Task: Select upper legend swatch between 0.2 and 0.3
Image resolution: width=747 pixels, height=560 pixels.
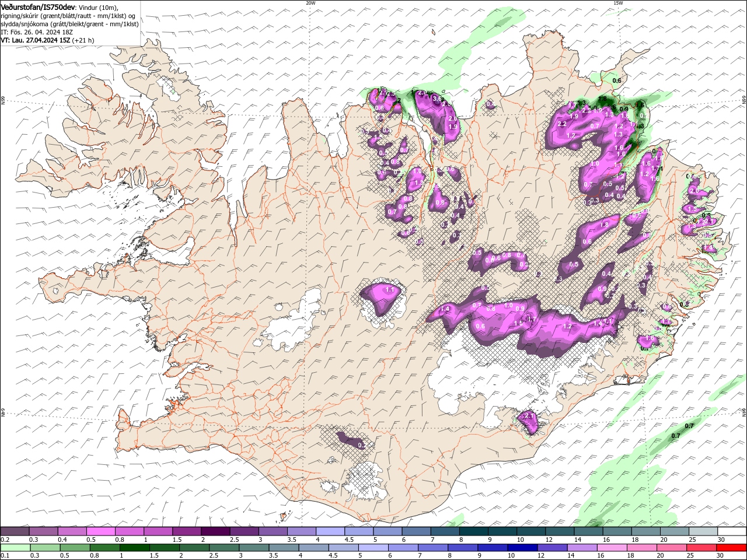Action: [15, 531]
